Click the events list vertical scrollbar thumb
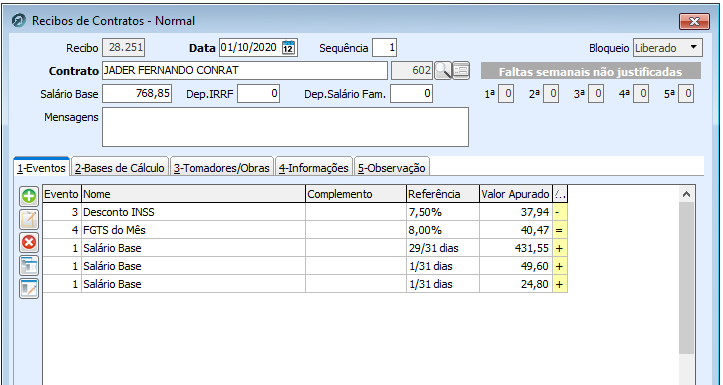This screenshot has width=723, height=385. [687, 278]
